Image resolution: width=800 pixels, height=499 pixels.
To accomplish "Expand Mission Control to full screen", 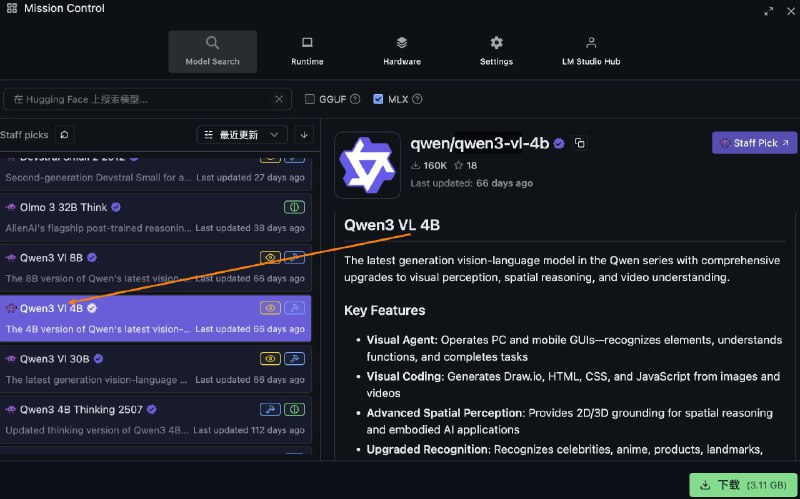I will coord(768,9).
